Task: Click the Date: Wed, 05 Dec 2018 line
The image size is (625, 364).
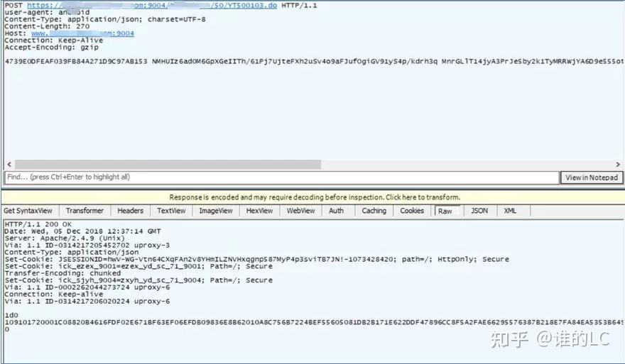Action: 82,231
